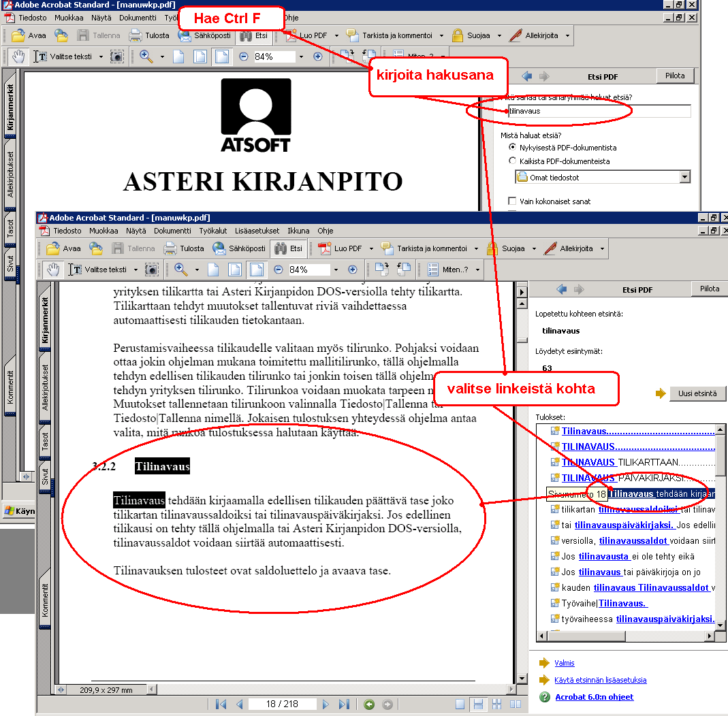Click Allekirjoita pen icon in front window

click(x=551, y=248)
